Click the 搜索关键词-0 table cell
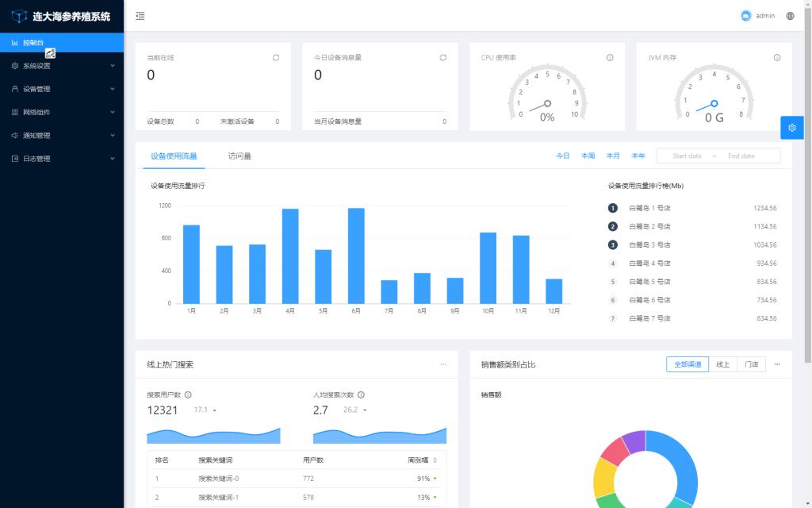812x508 pixels. (x=219, y=479)
